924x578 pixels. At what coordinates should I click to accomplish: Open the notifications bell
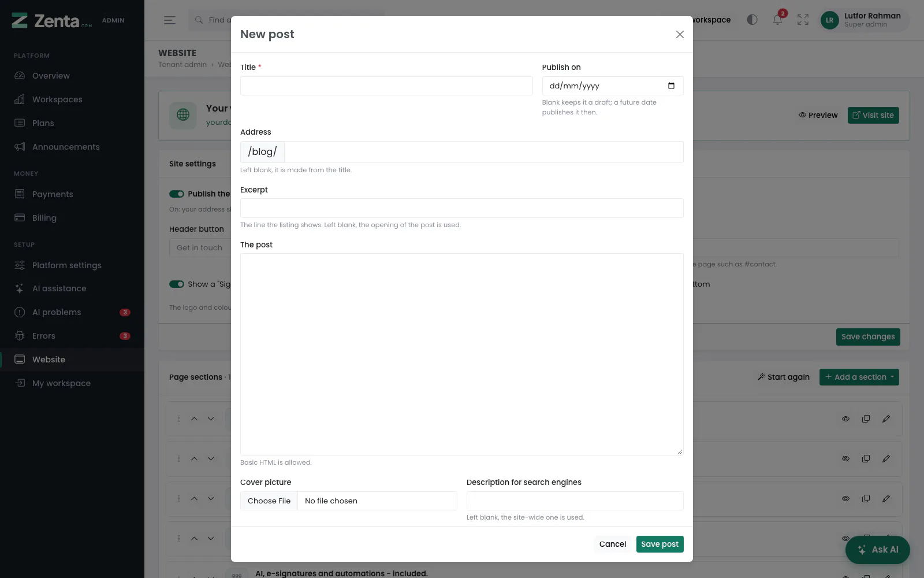pyautogui.click(x=778, y=20)
